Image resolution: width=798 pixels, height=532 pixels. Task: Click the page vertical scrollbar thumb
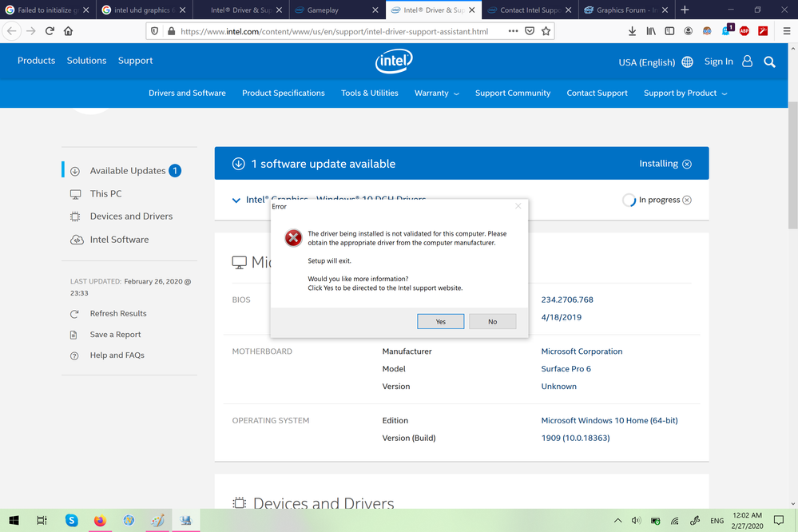pyautogui.click(x=793, y=165)
